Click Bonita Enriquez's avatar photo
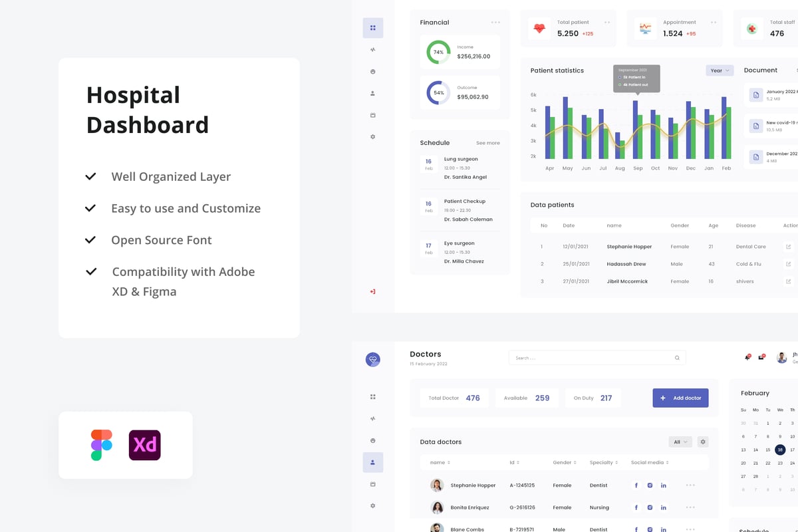The width and height of the screenshot is (798, 532). (437, 507)
